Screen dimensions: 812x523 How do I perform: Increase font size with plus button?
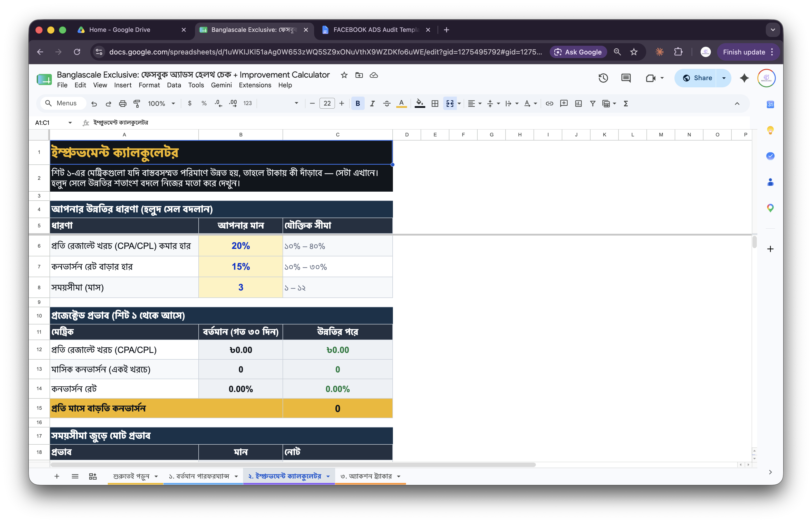pos(342,103)
